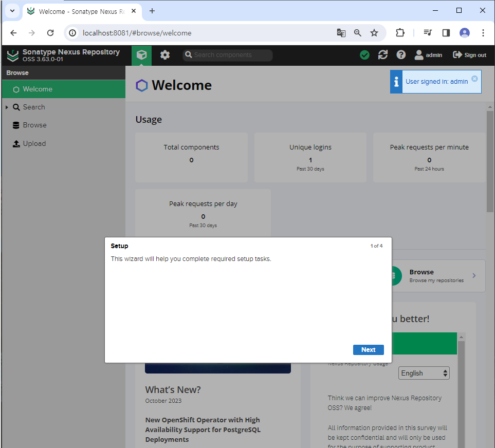
Task: Toggle the browser side panel
Action: point(446,33)
